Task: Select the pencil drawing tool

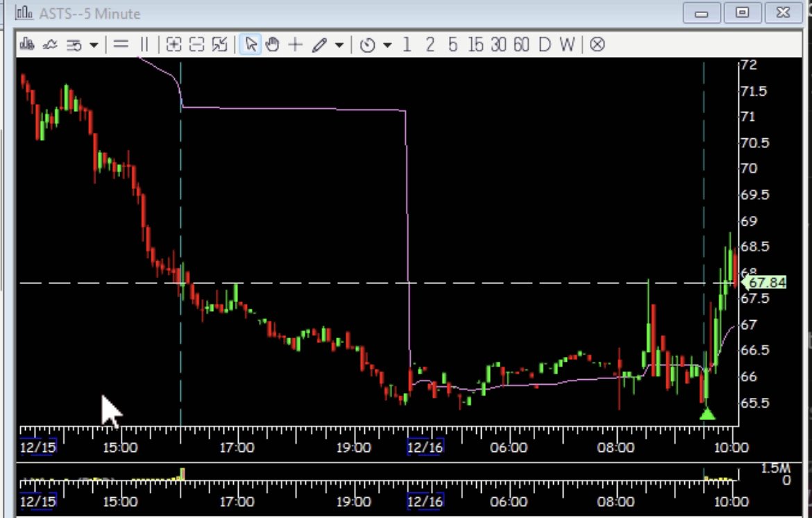Action: tap(319, 45)
